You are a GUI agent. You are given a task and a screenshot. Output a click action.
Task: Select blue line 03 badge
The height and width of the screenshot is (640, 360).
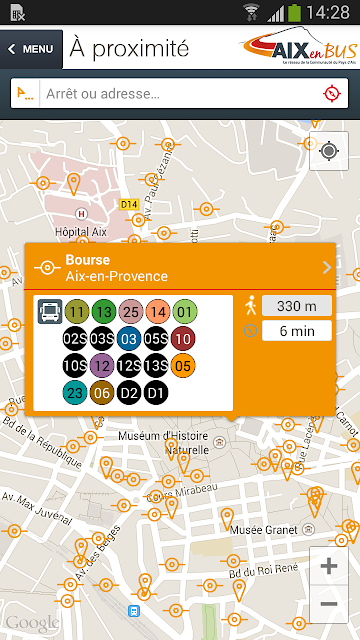point(129,339)
